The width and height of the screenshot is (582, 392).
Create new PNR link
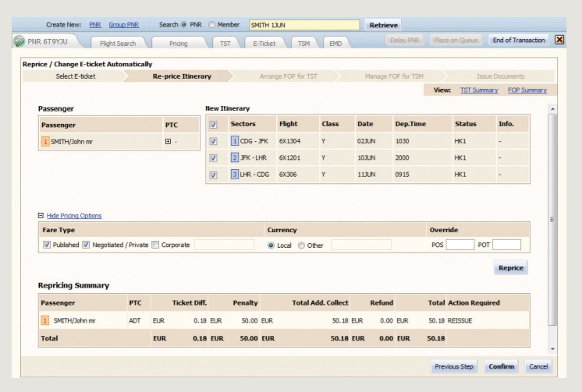pos(95,25)
